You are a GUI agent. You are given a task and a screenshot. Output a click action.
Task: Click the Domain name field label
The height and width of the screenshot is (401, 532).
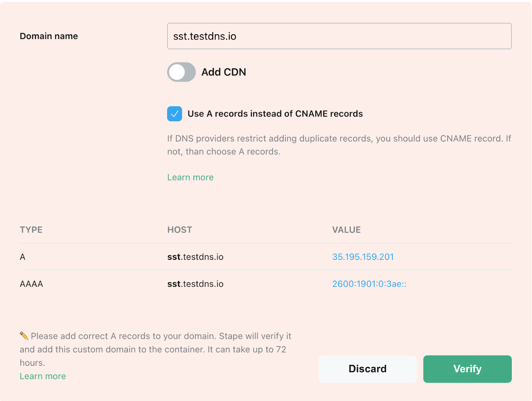pyautogui.click(x=49, y=36)
